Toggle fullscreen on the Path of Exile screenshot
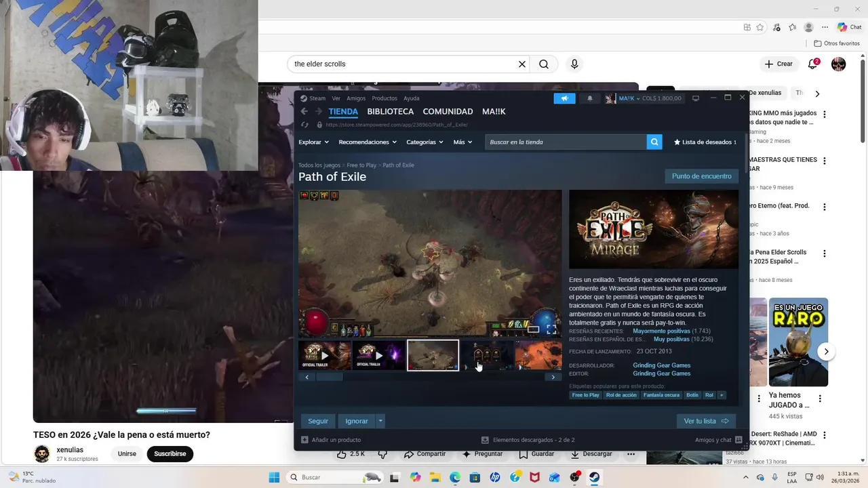 pos(551,329)
